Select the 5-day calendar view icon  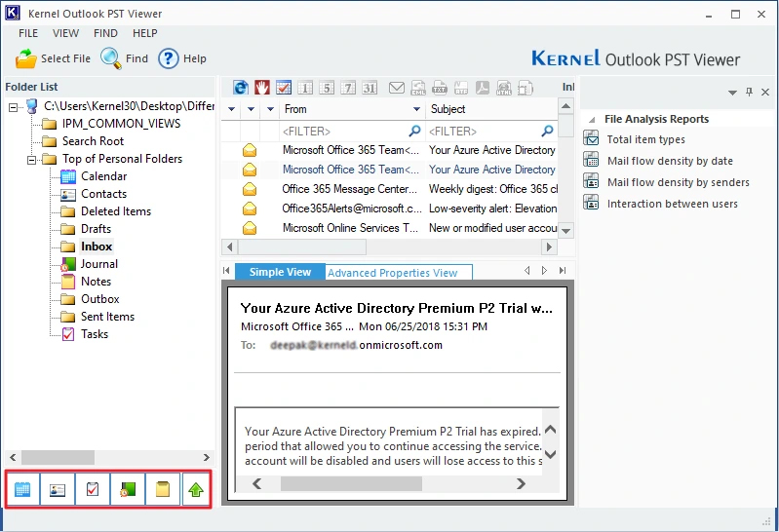(x=327, y=88)
